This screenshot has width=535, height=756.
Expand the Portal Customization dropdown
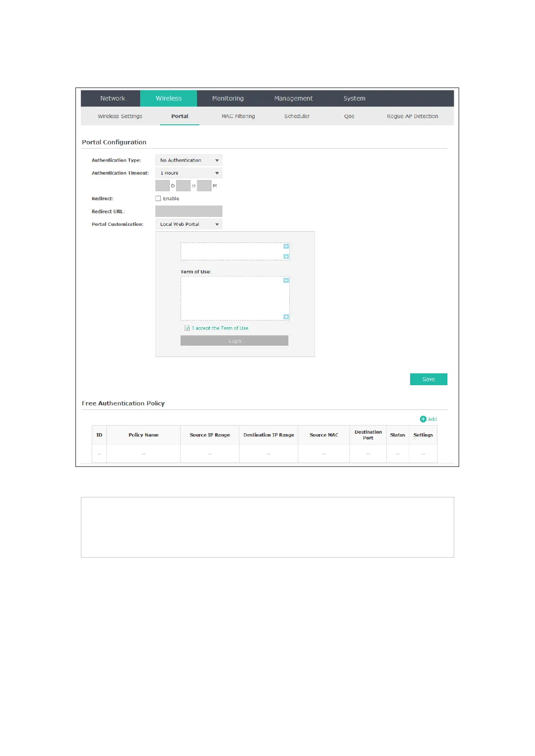(x=189, y=224)
